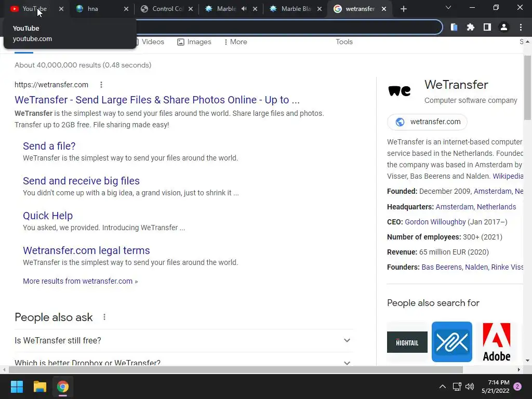Open the More search filters menu
This screenshot has width=532, height=399.
pos(235,42)
